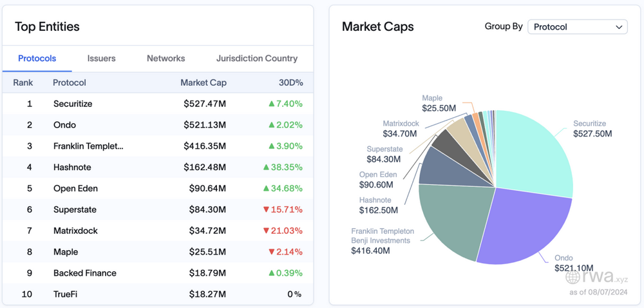Sort by the 30D% column header

[290, 82]
